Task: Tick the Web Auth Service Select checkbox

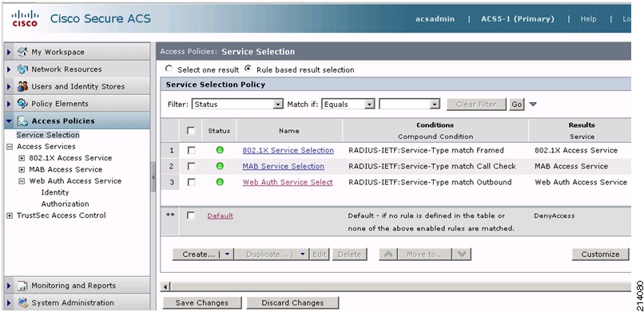Action: coord(192,182)
